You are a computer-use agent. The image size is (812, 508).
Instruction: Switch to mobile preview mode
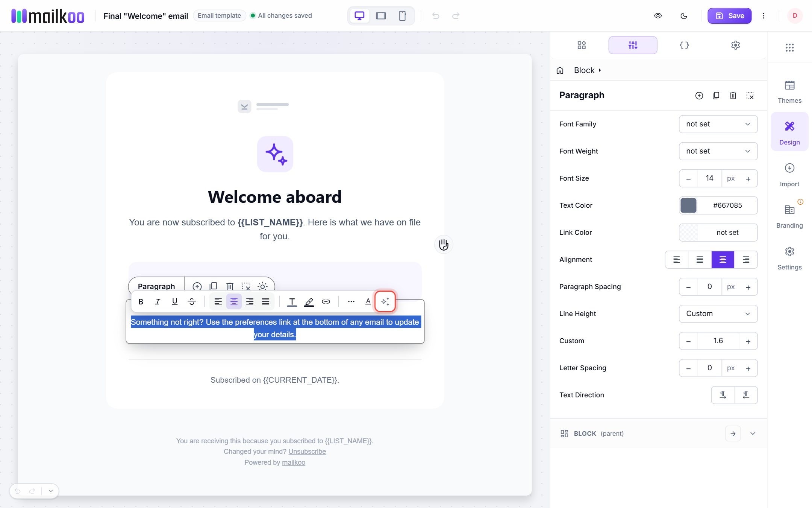[x=402, y=16]
